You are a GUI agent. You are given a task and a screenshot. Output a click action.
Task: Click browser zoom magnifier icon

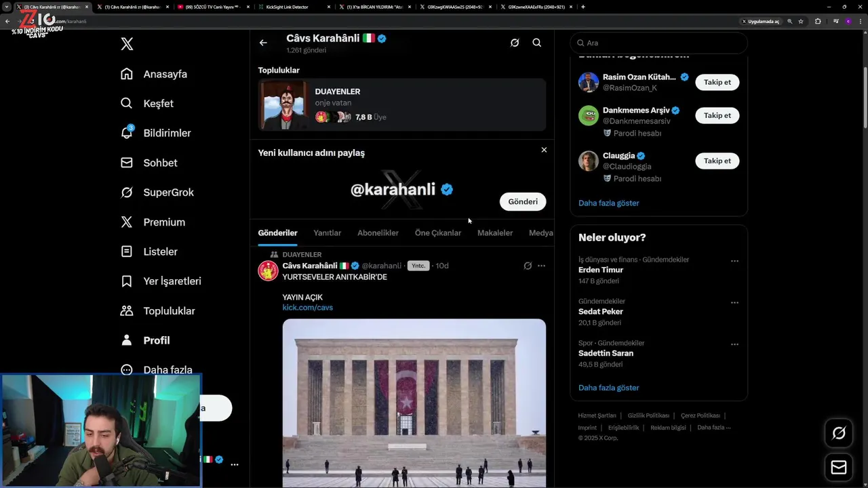[x=789, y=21]
